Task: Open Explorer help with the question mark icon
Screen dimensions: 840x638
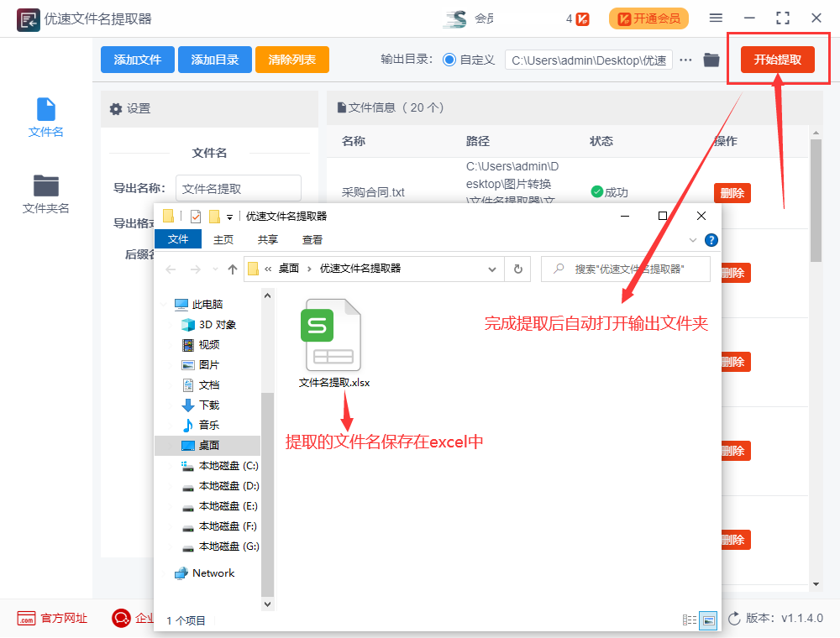Action: [x=711, y=239]
